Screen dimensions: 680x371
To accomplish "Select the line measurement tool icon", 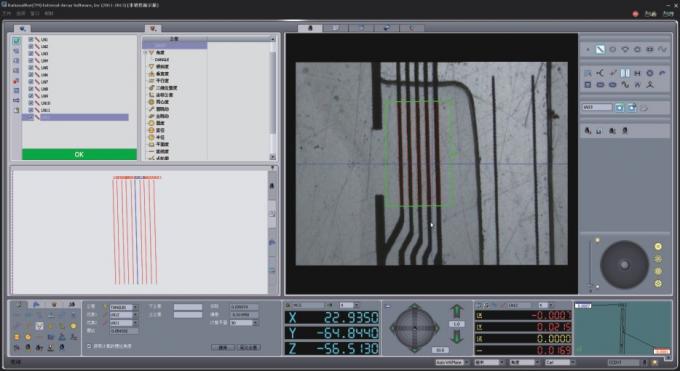I will point(600,49).
